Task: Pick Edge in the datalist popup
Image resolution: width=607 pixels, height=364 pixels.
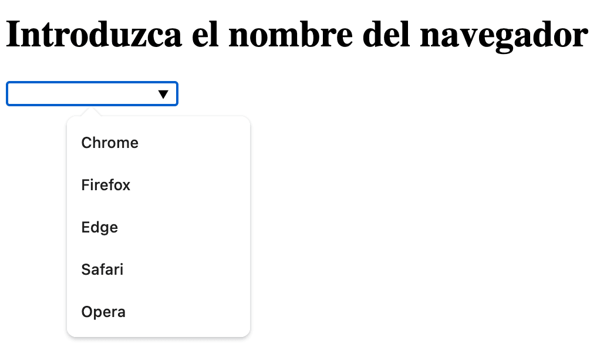Action: coord(100,228)
